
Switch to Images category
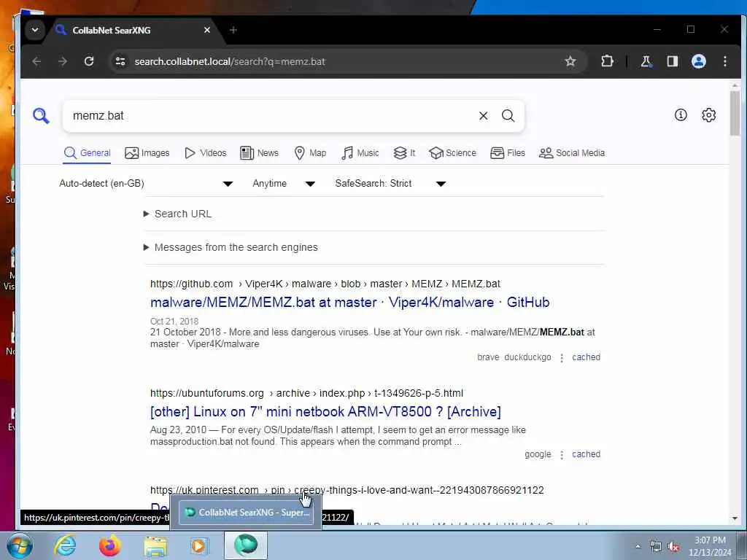[147, 153]
